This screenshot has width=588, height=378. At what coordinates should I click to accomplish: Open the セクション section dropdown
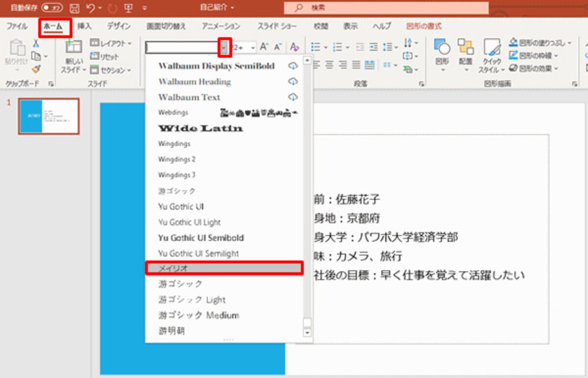point(111,70)
